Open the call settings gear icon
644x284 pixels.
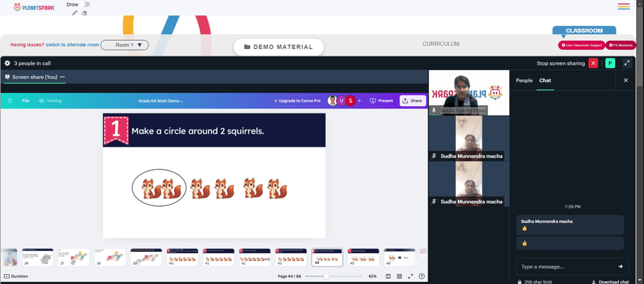point(7,63)
